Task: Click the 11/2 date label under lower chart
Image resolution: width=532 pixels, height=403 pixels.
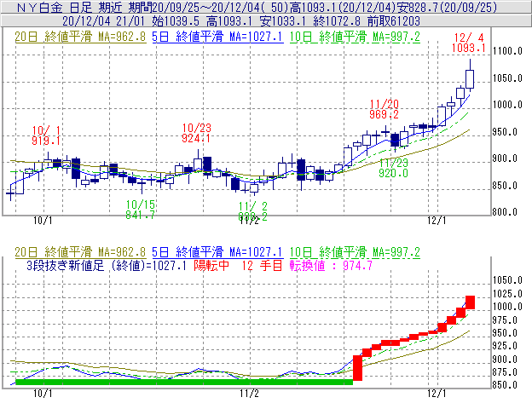Action: coord(249,394)
